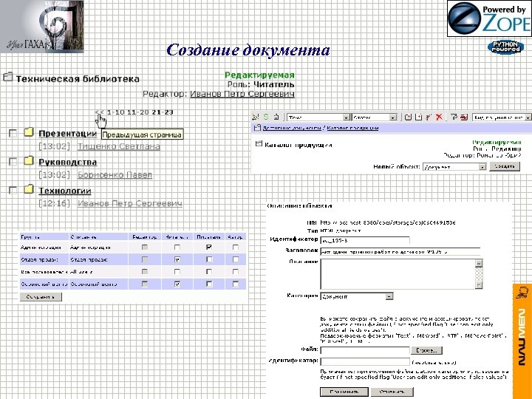Tick the Презентации row checkbox
Screen dimensions: 532x399
[x=13, y=133]
